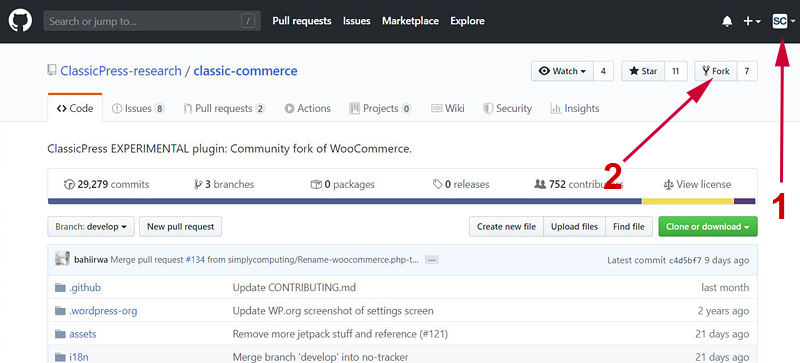
Task: View the 752 contributors
Action: pyautogui.click(x=579, y=184)
